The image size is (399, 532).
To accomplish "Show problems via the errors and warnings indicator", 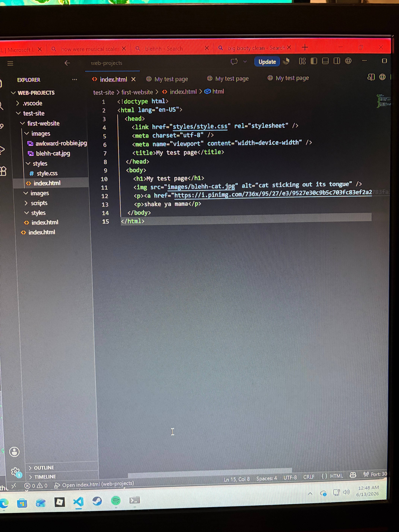I will click(x=36, y=486).
